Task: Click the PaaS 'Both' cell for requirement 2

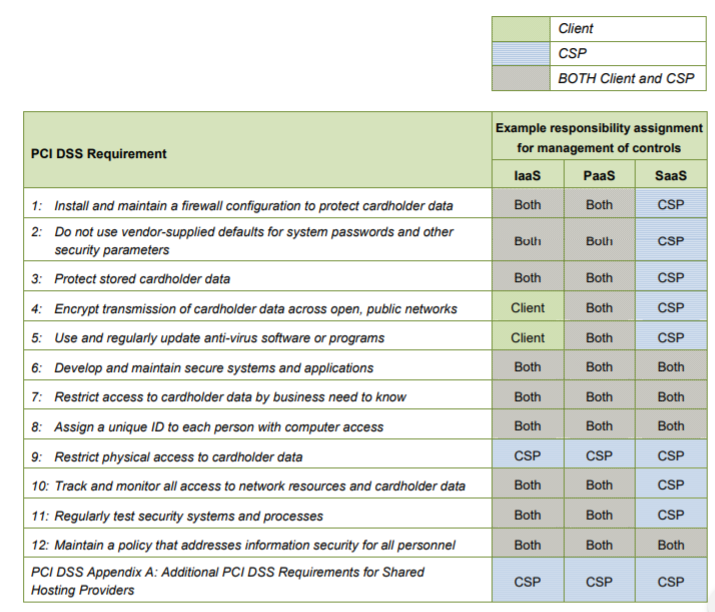Action: tap(599, 240)
